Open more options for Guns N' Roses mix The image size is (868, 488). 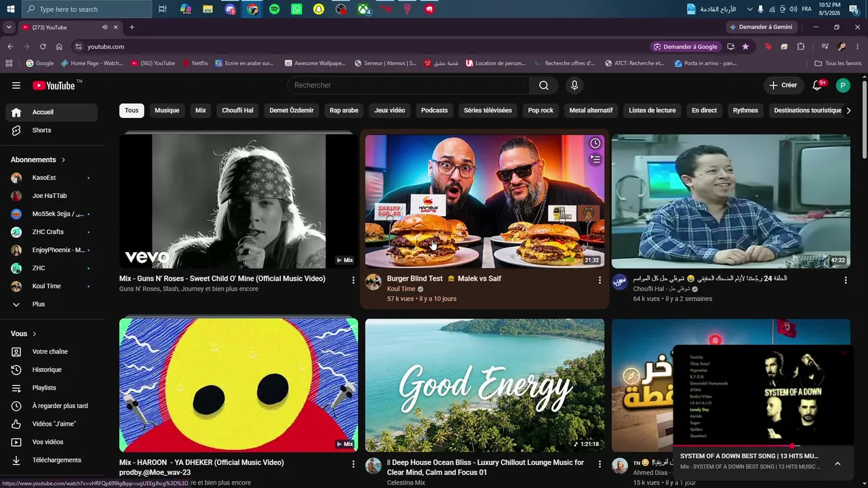pos(353,280)
